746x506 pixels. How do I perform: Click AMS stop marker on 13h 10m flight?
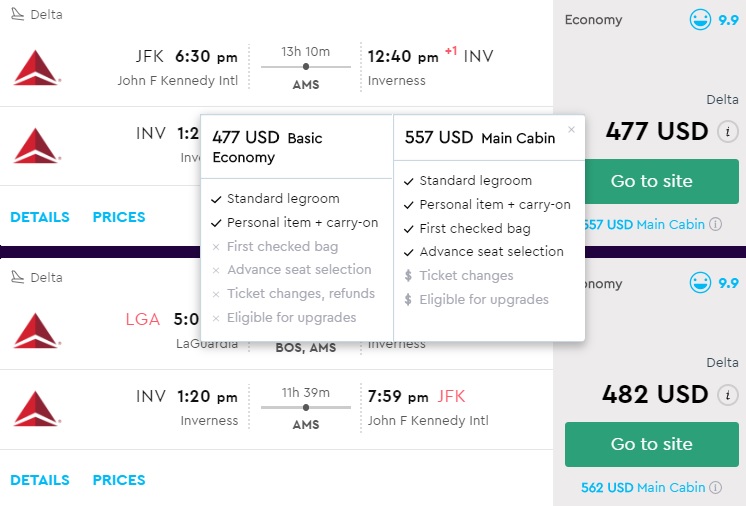pos(305,67)
